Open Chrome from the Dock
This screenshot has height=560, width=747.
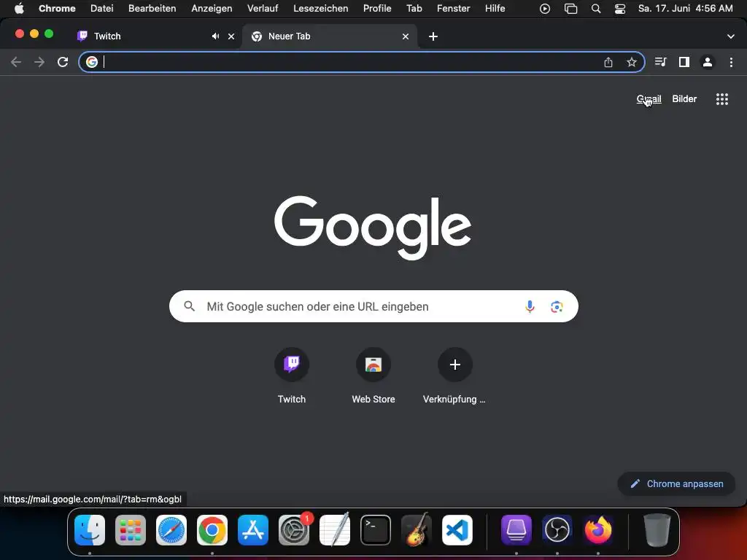212,530
